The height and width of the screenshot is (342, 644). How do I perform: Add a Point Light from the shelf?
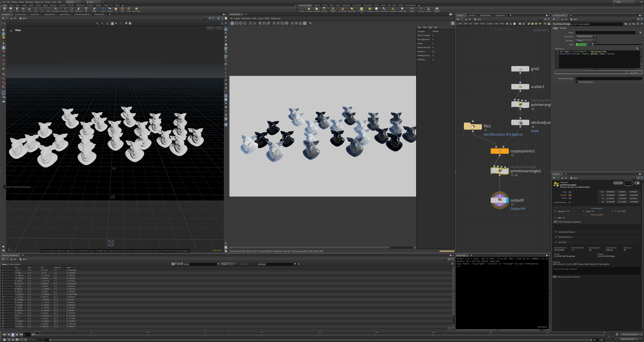pos(309,10)
